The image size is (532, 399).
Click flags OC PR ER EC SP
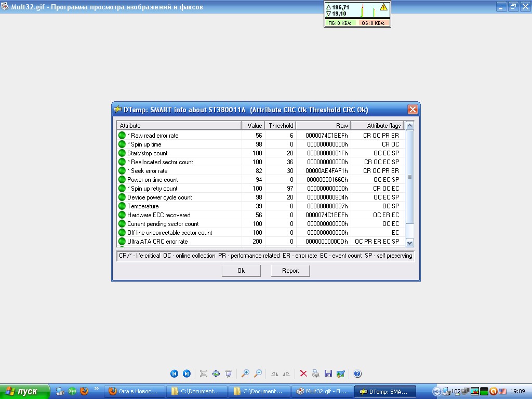[377, 241]
